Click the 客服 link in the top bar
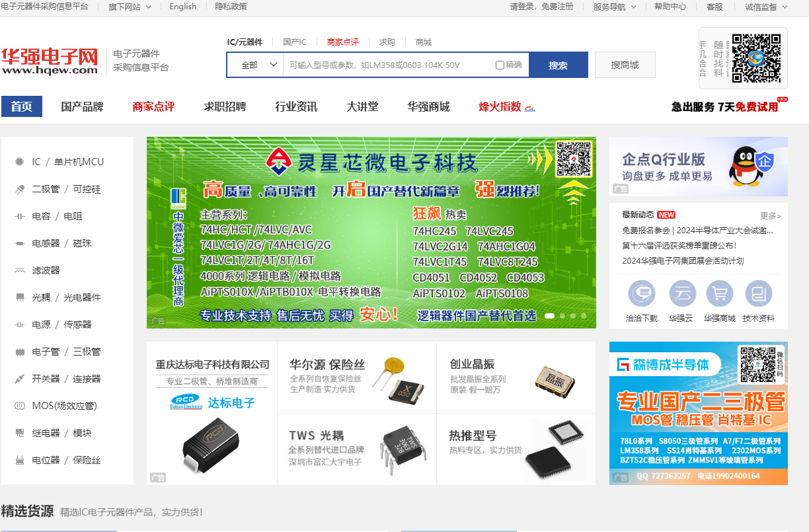The width and height of the screenshot is (809, 532). point(715,7)
